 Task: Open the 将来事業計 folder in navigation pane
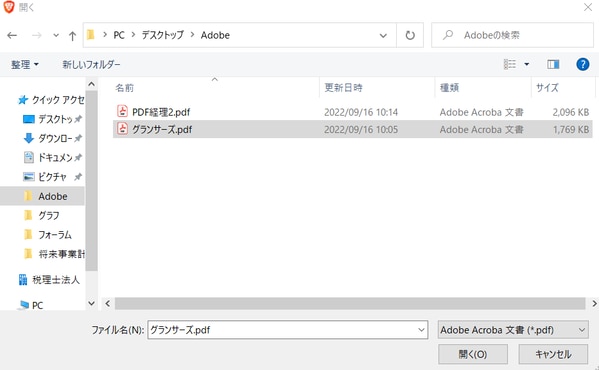pyautogui.click(x=61, y=254)
